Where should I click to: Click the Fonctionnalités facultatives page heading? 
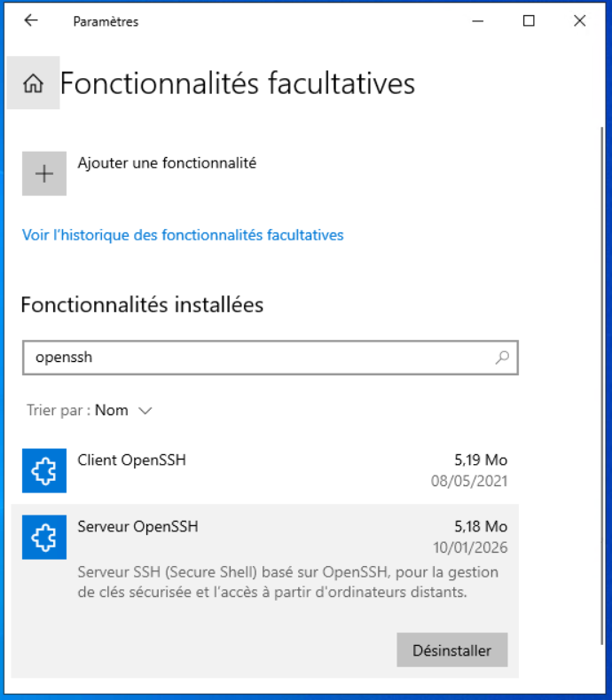(238, 83)
